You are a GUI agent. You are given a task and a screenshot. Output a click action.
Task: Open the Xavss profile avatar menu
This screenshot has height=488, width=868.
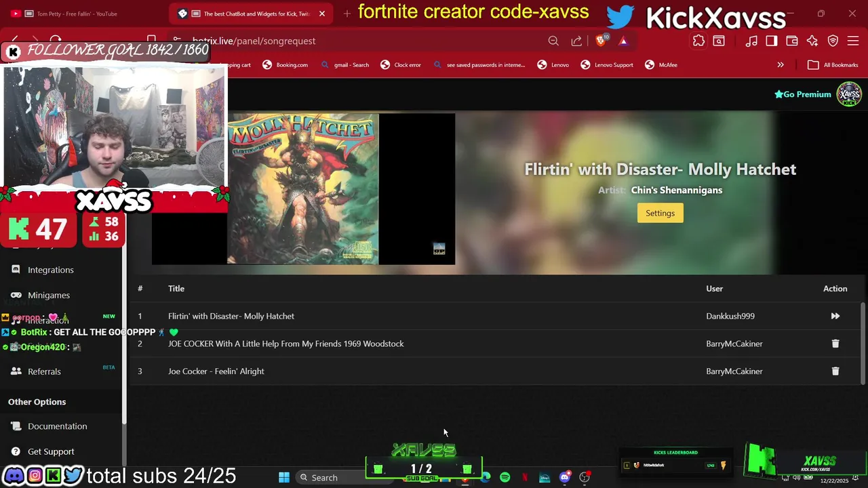point(849,94)
